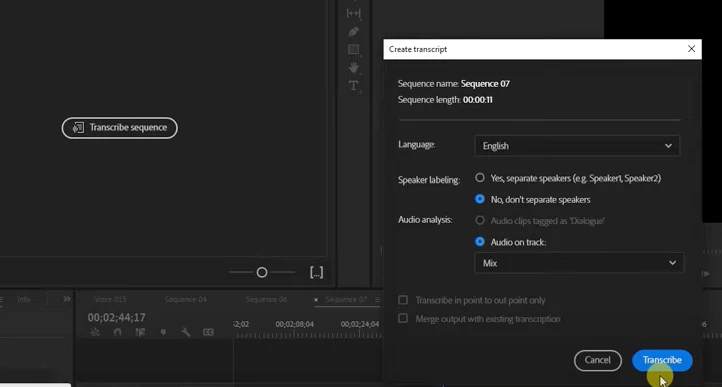
Task: Click the blue Transcribe button
Action: [x=662, y=360]
